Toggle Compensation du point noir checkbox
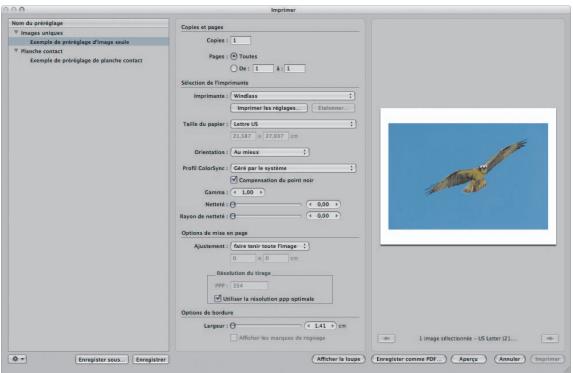 (234, 180)
